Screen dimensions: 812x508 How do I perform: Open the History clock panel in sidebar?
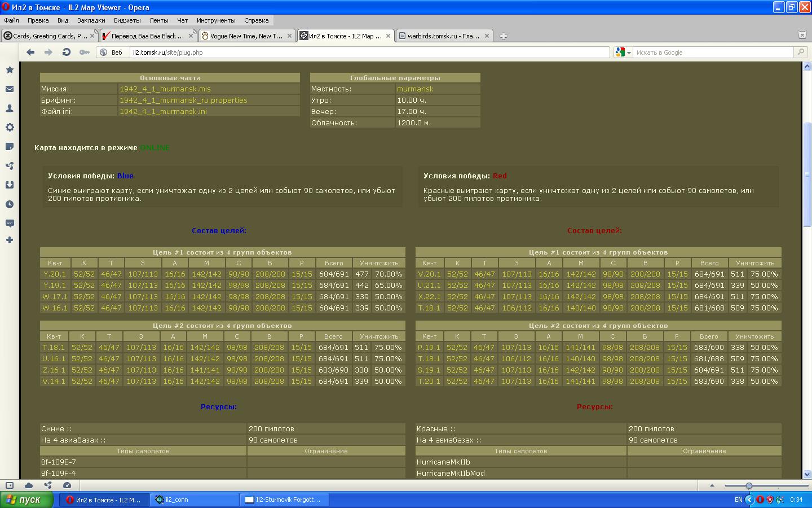(10, 204)
